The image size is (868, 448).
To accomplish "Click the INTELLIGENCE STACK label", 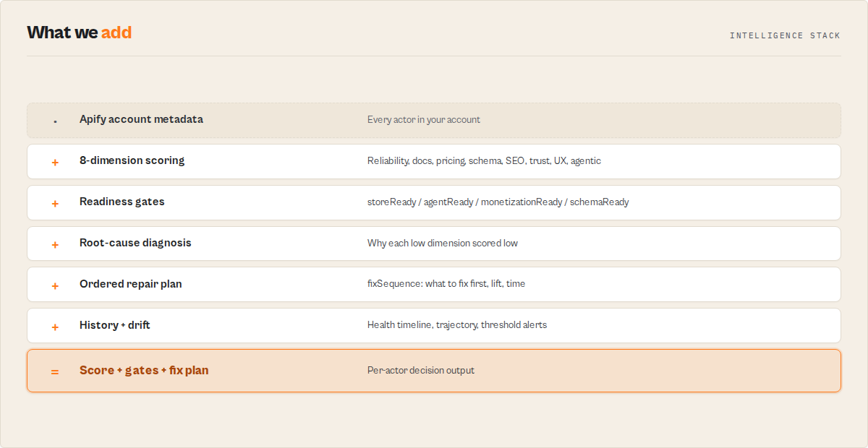I will click(x=785, y=35).
